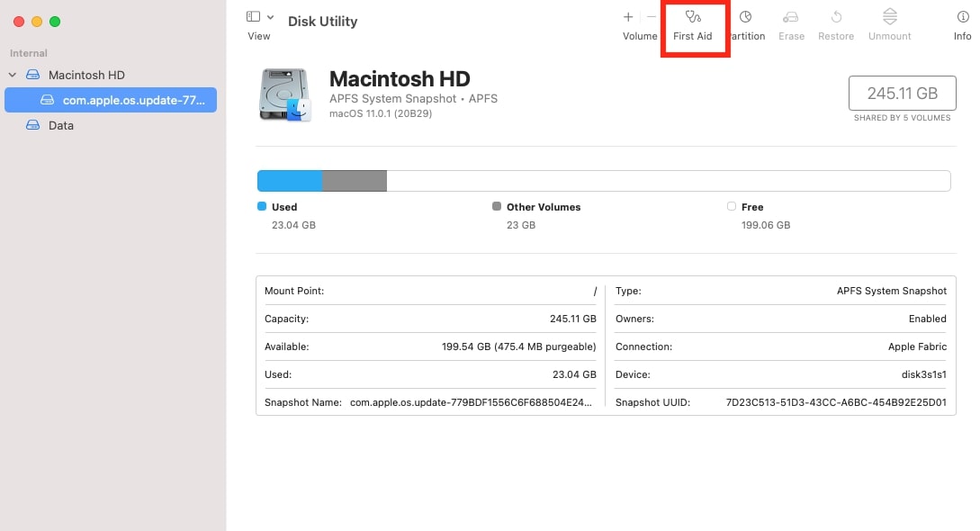Click the Internal sidebar section header
Screen dimensions: 980x531
click(28, 53)
